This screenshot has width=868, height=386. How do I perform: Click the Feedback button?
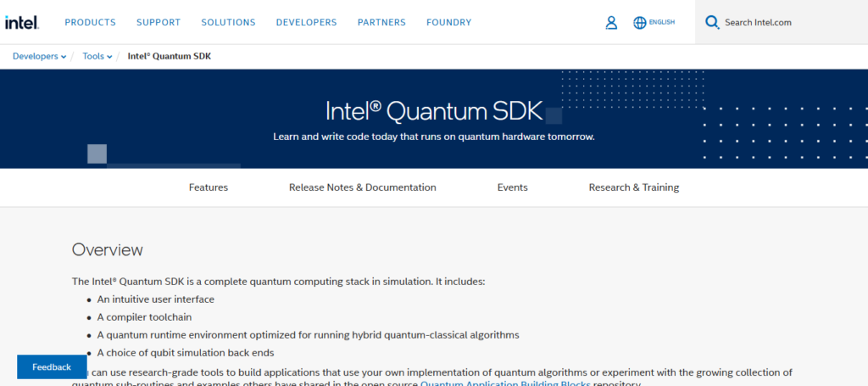point(52,367)
